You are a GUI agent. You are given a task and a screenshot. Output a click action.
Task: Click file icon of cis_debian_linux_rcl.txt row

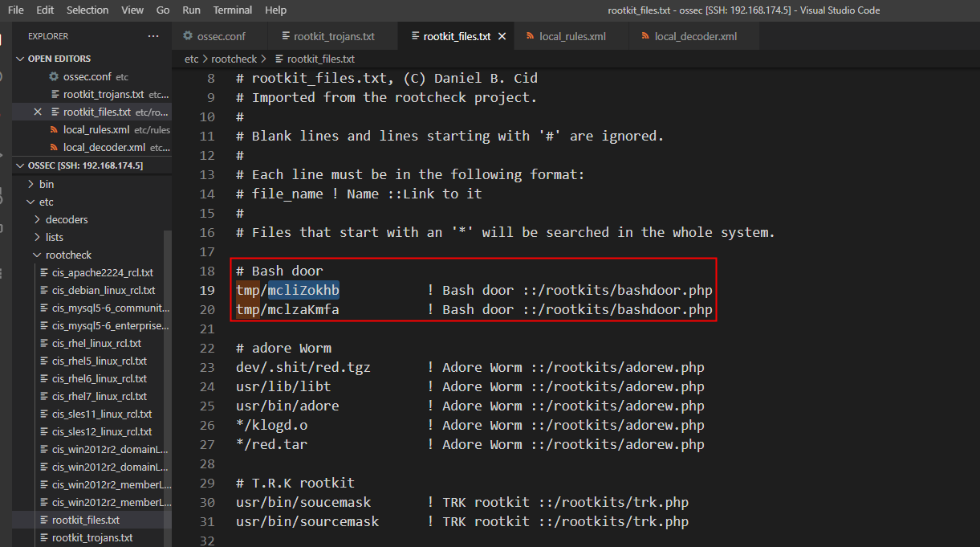point(45,291)
